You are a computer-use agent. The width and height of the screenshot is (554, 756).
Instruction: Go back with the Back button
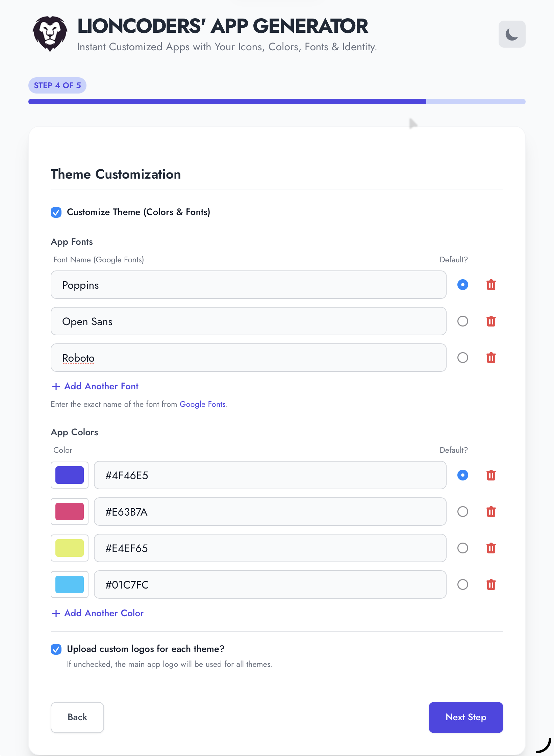77,717
